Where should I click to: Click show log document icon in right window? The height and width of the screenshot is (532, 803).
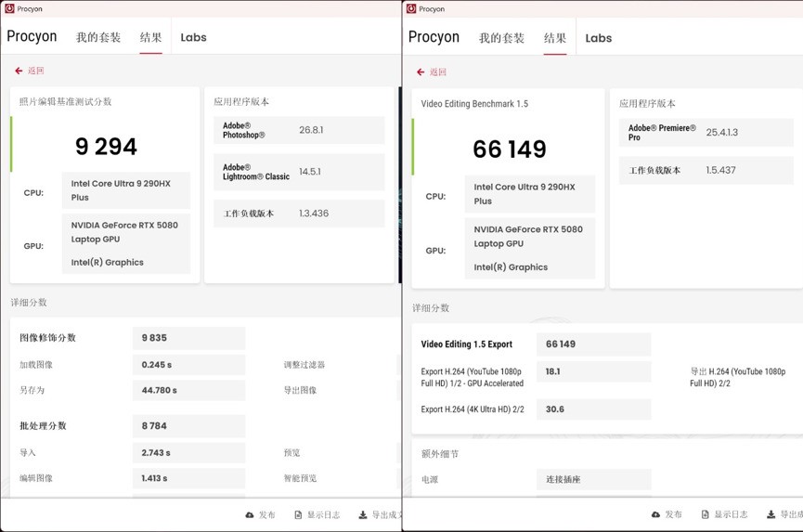706,514
